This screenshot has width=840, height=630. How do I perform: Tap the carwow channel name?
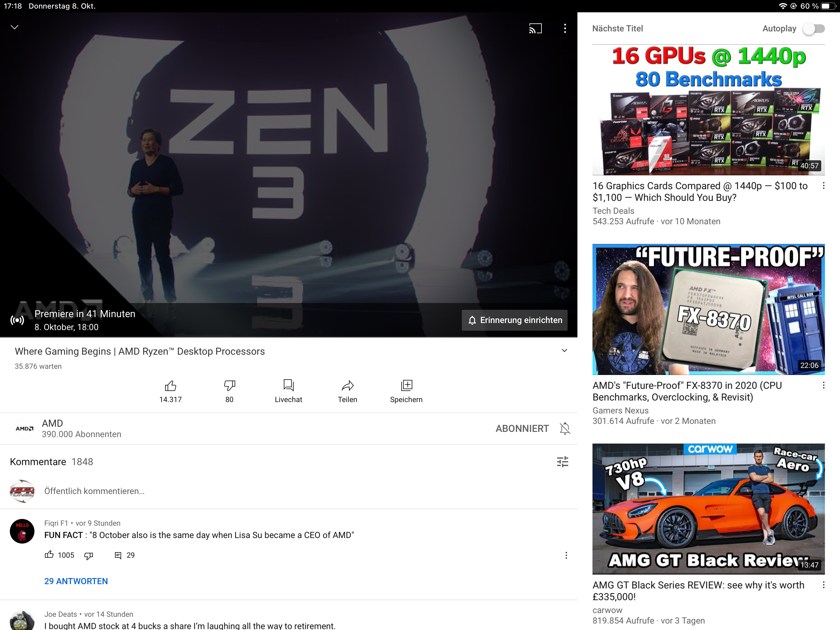pyautogui.click(x=607, y=610)
